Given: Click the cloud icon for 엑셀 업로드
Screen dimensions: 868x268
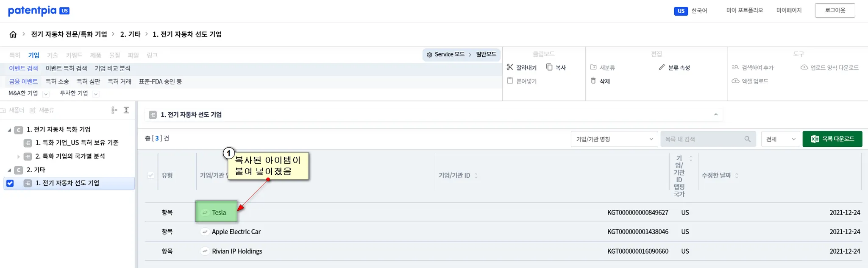Looking at the screenshot, I should click(736, 81).
